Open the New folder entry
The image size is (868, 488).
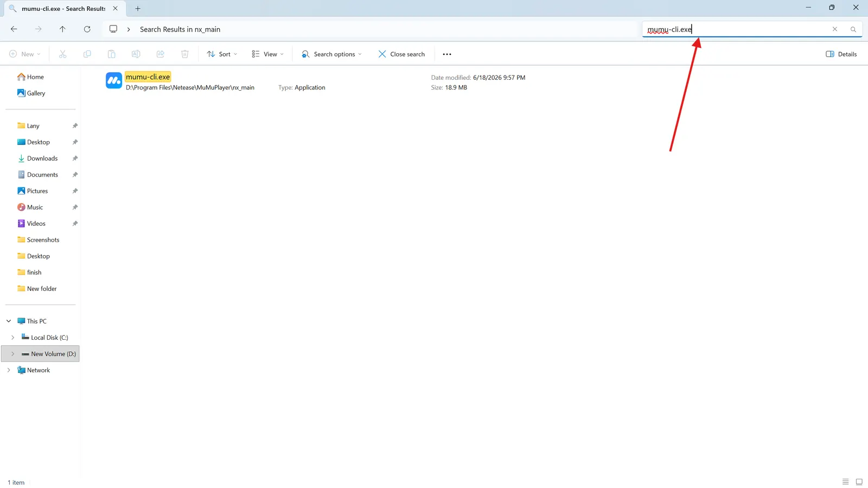tap(37, 289)
